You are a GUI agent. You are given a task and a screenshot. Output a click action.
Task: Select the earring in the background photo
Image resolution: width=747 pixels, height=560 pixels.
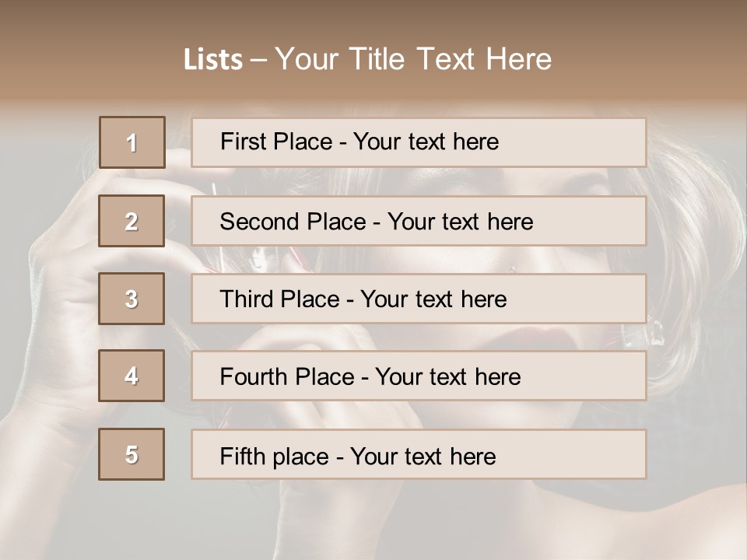point(655,334)
